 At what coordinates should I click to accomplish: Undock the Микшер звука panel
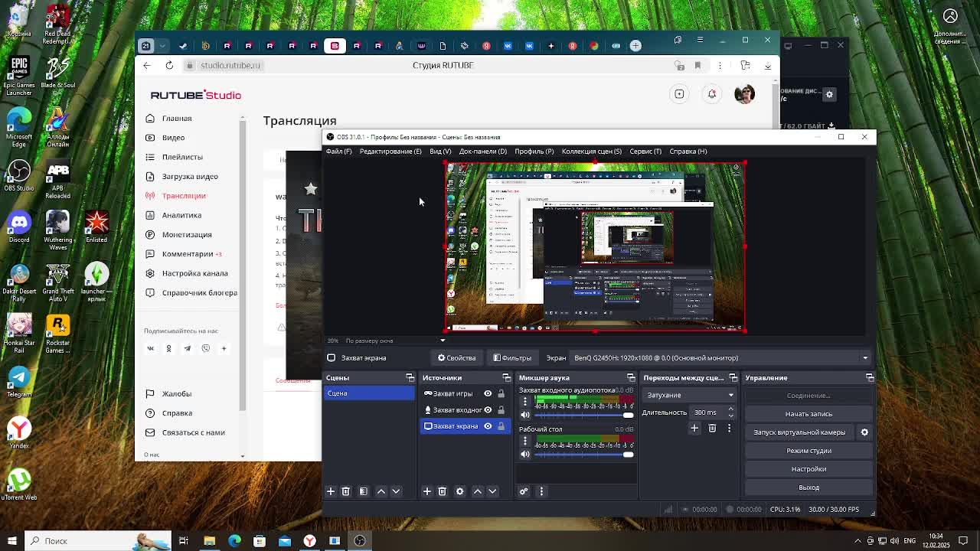(631, 378)
